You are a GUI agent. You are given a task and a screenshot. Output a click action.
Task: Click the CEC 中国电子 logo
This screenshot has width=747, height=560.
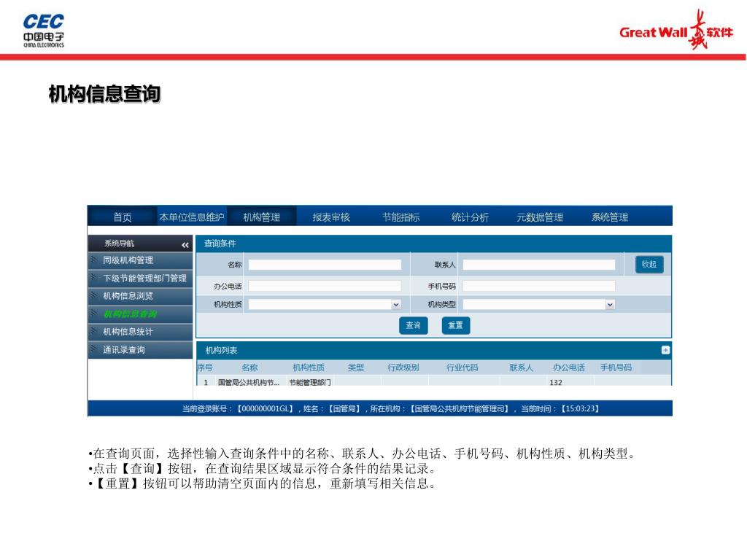click(x=43, y=30)
